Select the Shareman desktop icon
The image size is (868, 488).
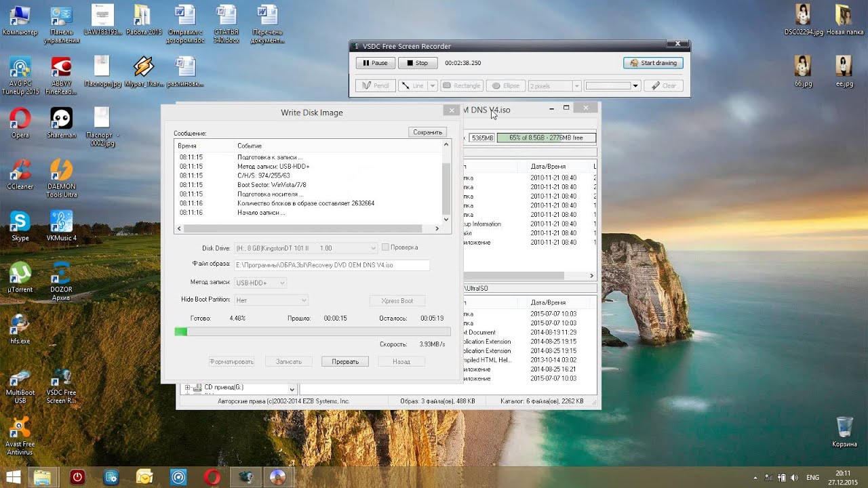pos(62,123)
